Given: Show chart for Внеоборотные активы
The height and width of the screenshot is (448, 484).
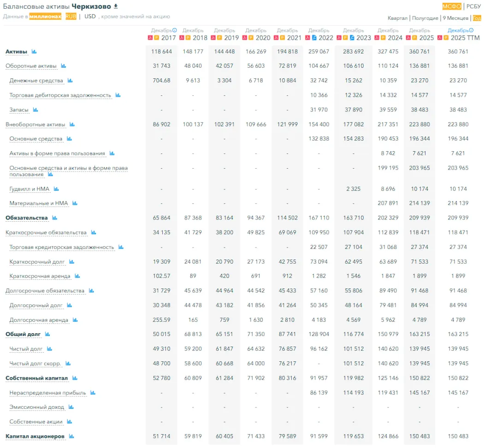Looking at the screenshot, I should (72, 124).
